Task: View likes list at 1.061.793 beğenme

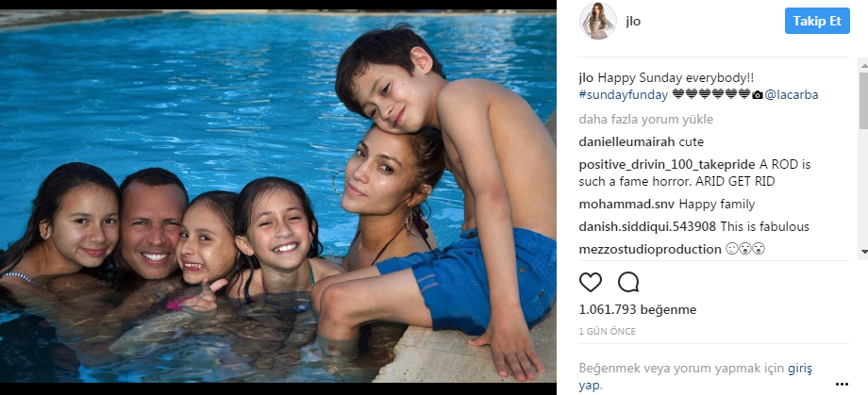Action: click(x=638, y=309)
